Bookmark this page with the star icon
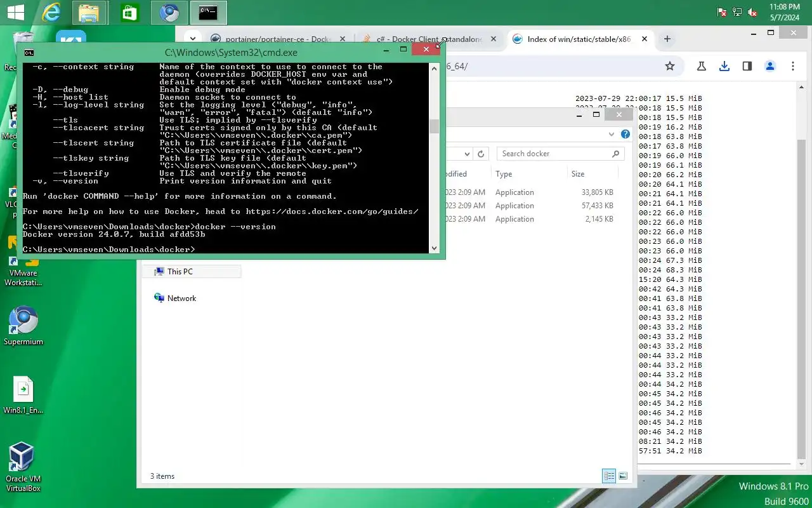 670,66
